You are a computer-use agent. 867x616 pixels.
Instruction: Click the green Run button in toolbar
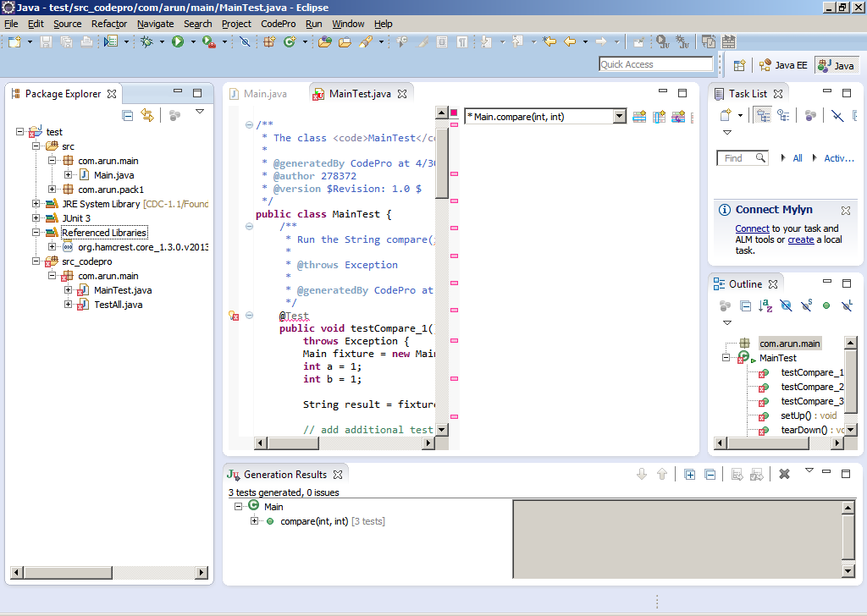tap(178, 41)
